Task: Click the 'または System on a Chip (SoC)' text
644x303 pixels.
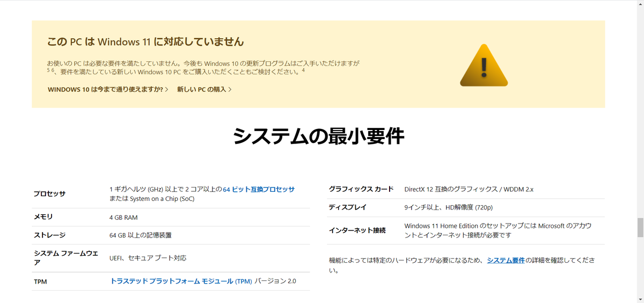Action: [152, 199]
